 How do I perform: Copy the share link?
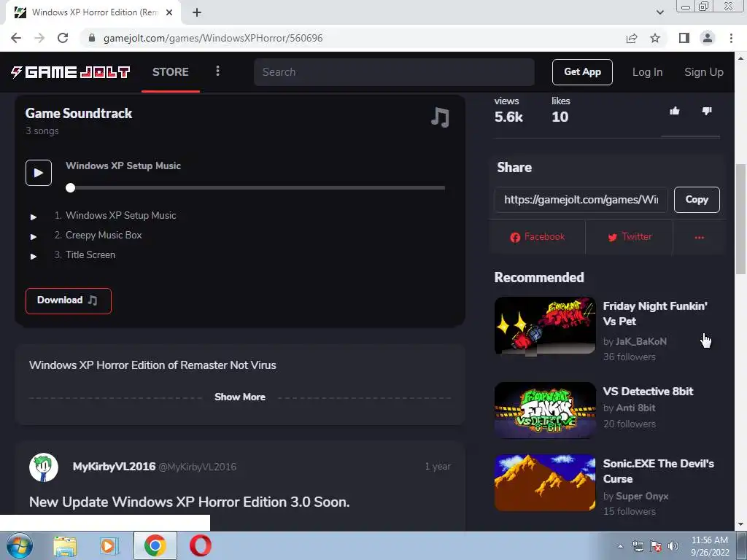coord(697,200)
